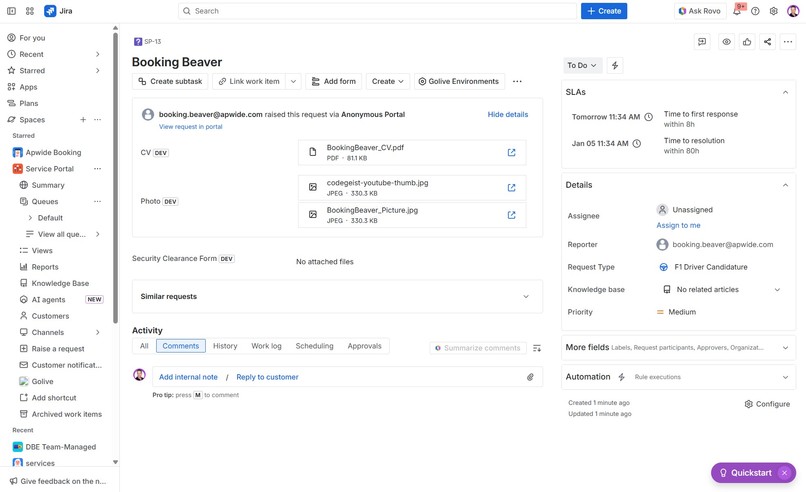Click the sidebar vertical scrollbar

click(x=115, y=177)
